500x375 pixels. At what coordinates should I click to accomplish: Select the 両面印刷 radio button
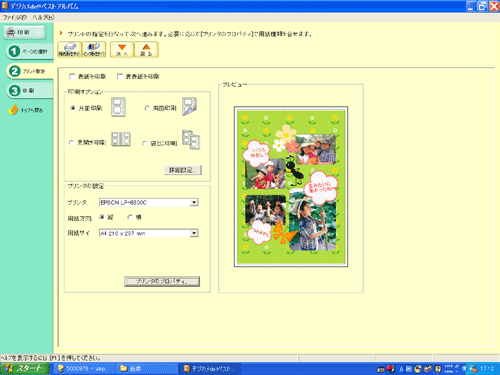pyautogui.click(x=147, y=108)
